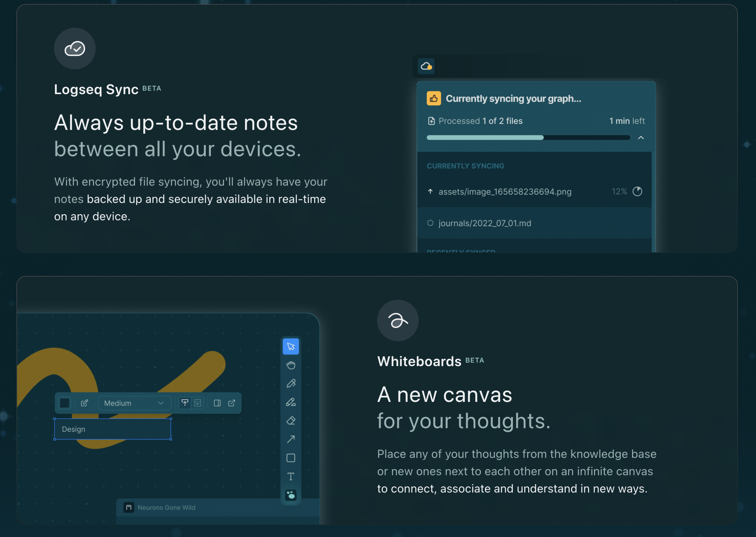Image resolution: width=756 pixels, height=537 pixels.
Task: Pick the arrow connector tool
Action: pyautogui.click(x=291, y=439)
